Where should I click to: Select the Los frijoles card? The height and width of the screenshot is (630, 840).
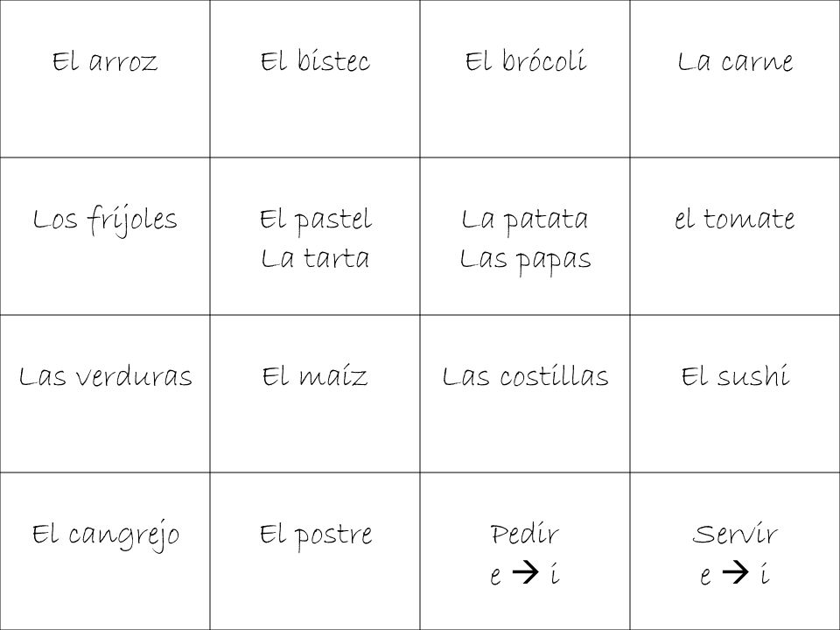[105, 236]
